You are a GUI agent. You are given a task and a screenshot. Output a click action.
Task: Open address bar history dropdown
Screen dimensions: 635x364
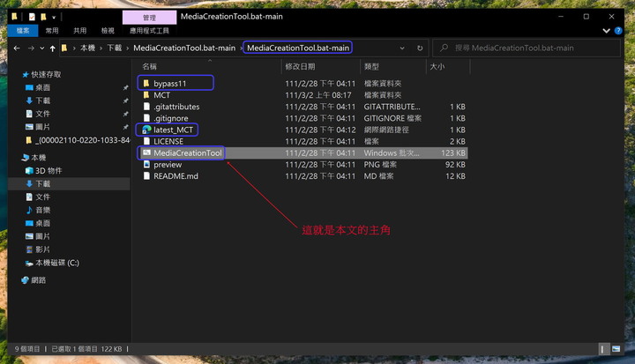pyautogui.click(x=402, y=48)
